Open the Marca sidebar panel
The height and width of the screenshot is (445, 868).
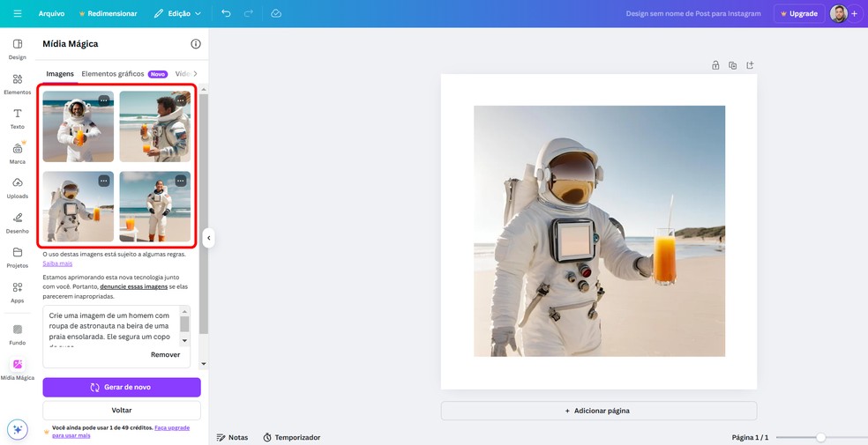pos(17,153)
